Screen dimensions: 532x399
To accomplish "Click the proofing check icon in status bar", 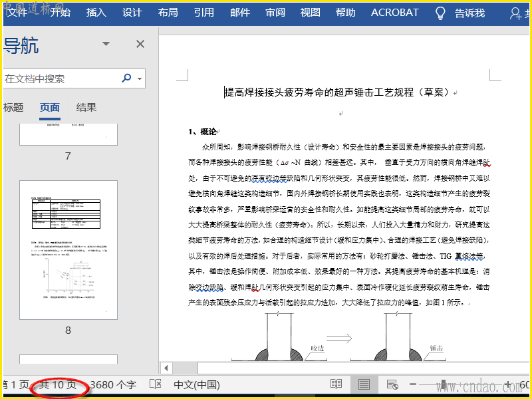I will (156, 384).
